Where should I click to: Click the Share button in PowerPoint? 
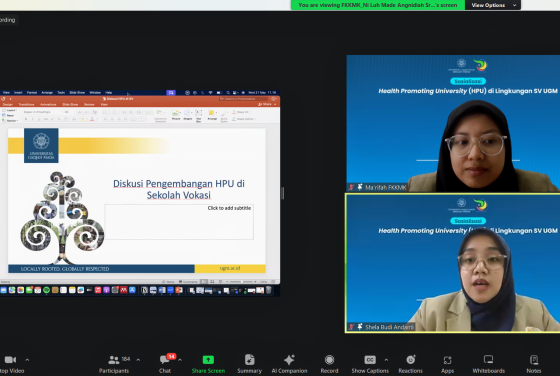click(265, 104)
